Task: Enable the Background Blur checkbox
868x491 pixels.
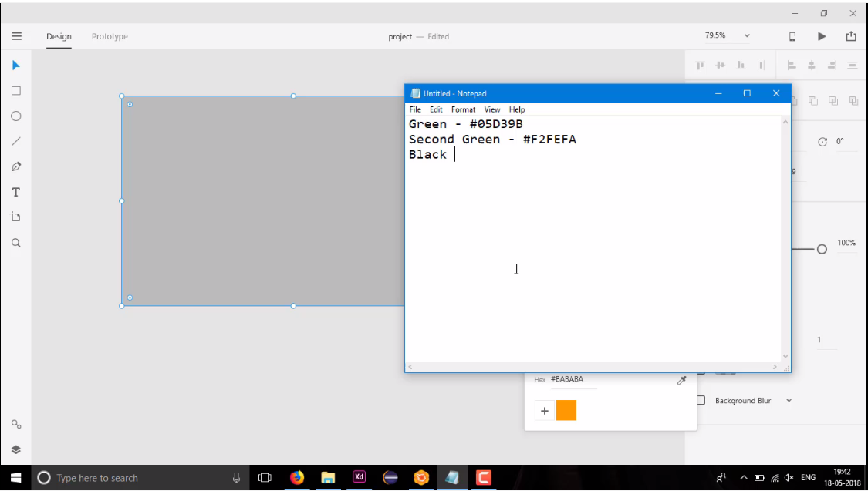Action: click(x=701, y=400)
